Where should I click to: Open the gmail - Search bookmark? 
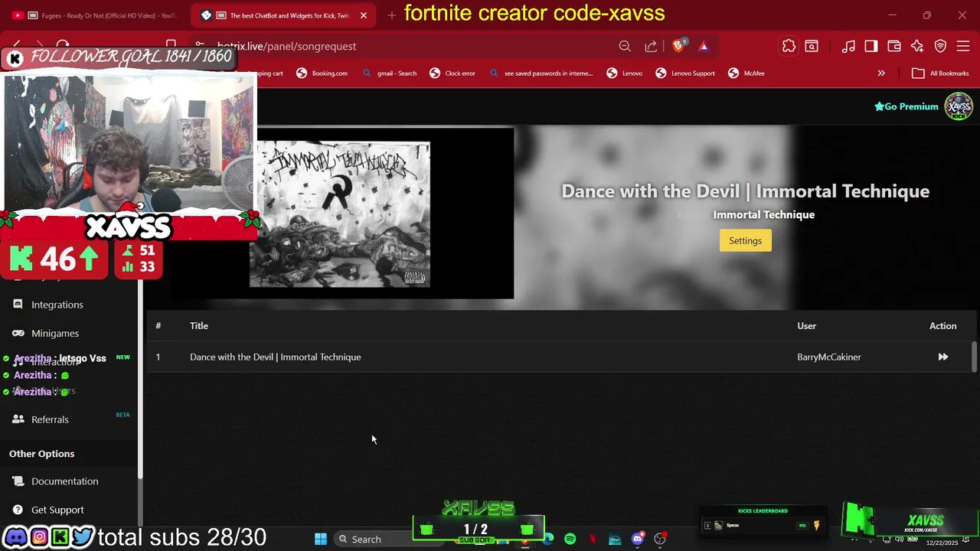tap(389, 73)
